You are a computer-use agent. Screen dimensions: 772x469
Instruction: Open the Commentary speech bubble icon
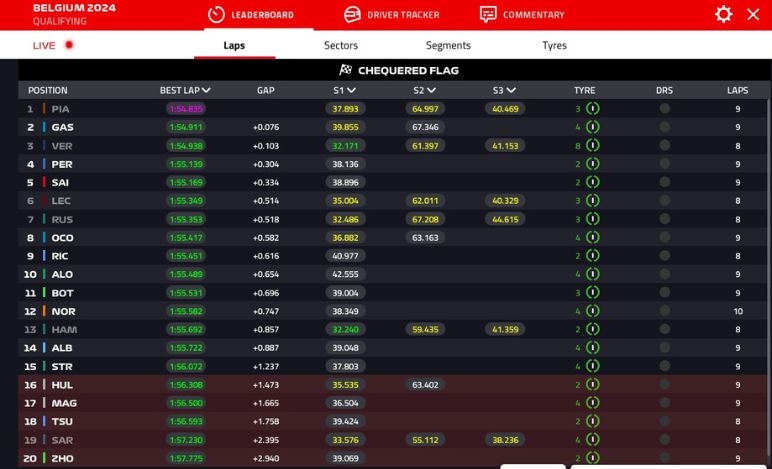tap(488, 14)
